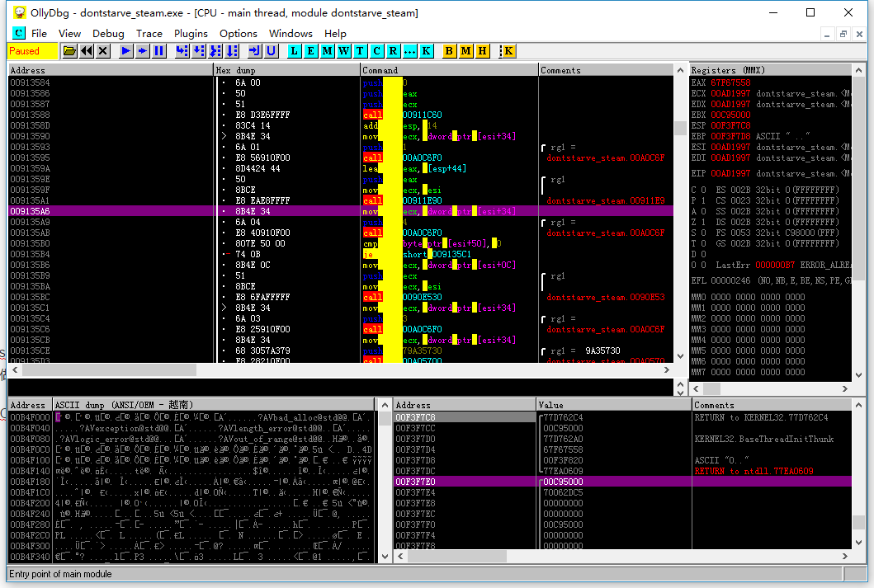Click disassembly Address column header
Image resolution: width=874 pixels, height=588 pixels.
(x=111, y=70)
